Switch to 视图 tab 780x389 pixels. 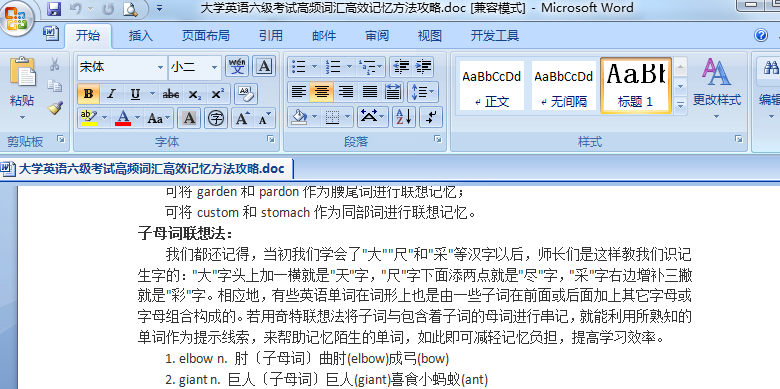click(429, 35)
